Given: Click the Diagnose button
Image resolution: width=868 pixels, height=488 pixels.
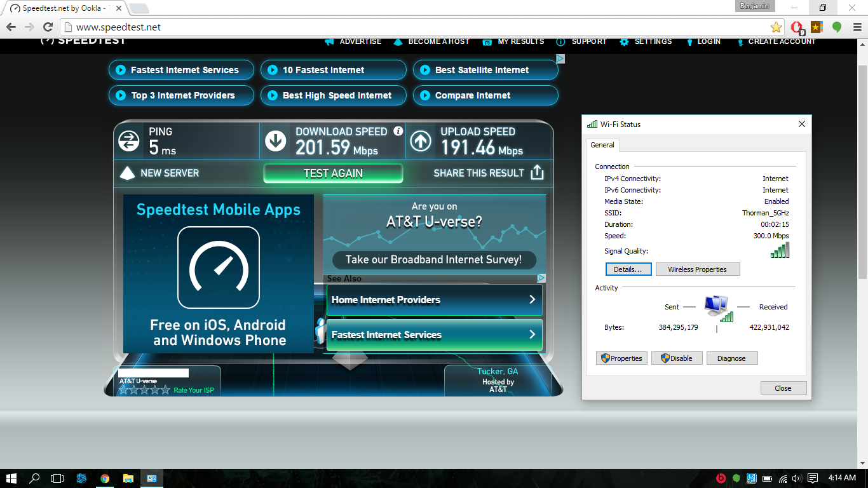Looking at the screenshot, I should pyautogui.click(x=731, y=358).
